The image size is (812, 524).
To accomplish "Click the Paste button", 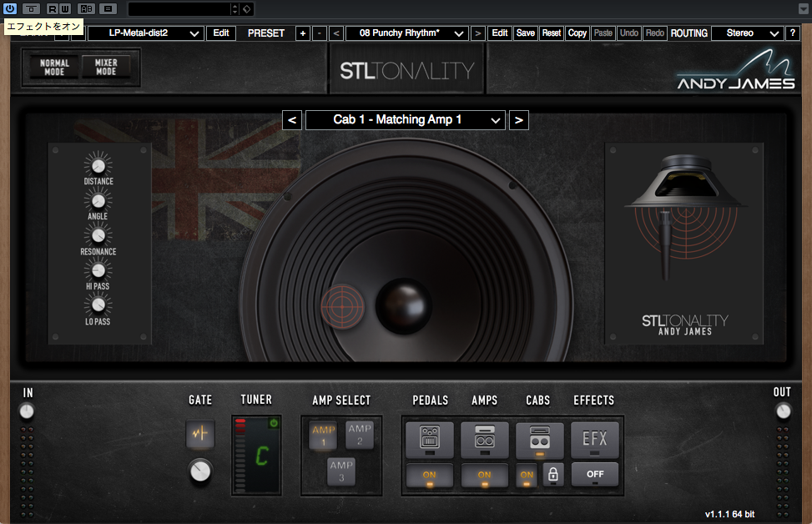I will (x=603, y=33).
